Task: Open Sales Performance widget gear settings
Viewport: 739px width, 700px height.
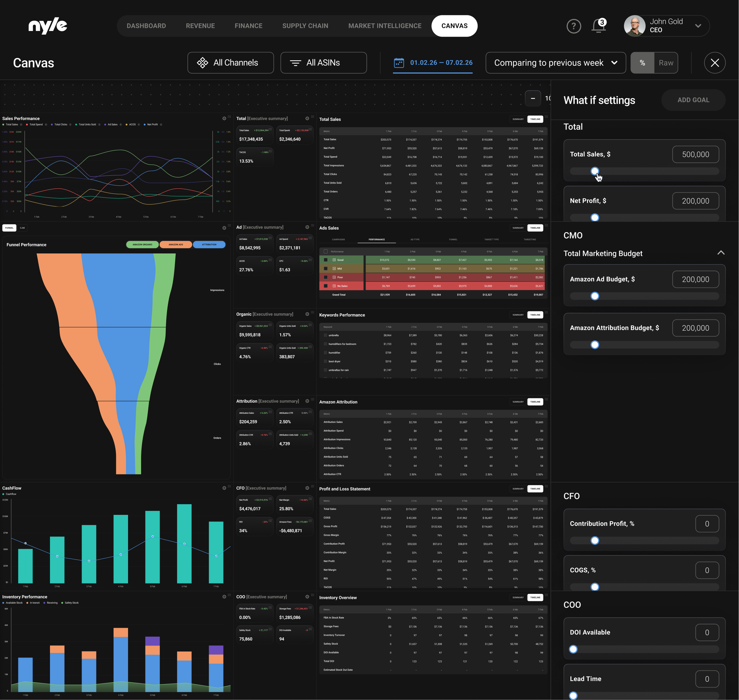Action: pos(224,118)
